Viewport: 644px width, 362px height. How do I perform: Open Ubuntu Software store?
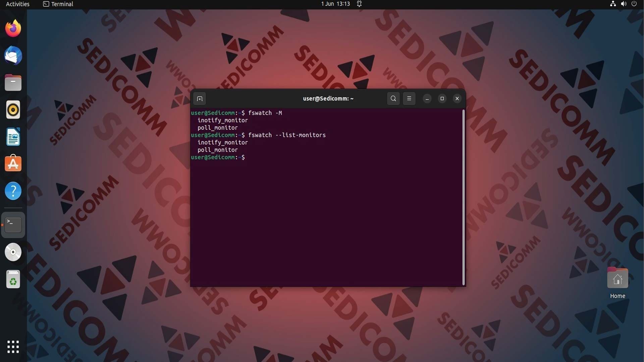13,164
